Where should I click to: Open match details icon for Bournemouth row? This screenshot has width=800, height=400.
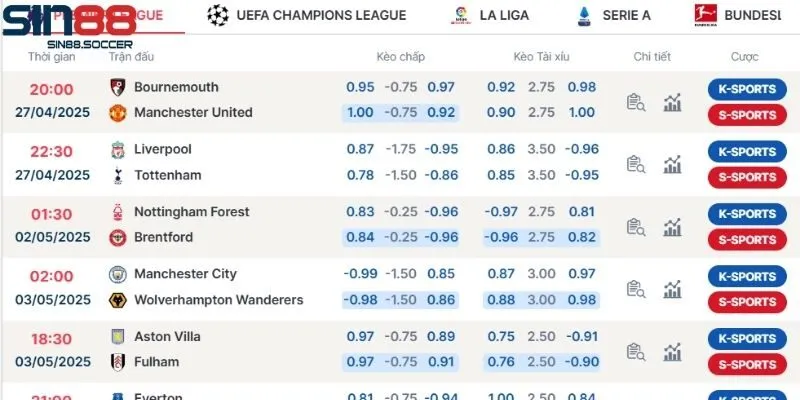click(x=636, y=101)
